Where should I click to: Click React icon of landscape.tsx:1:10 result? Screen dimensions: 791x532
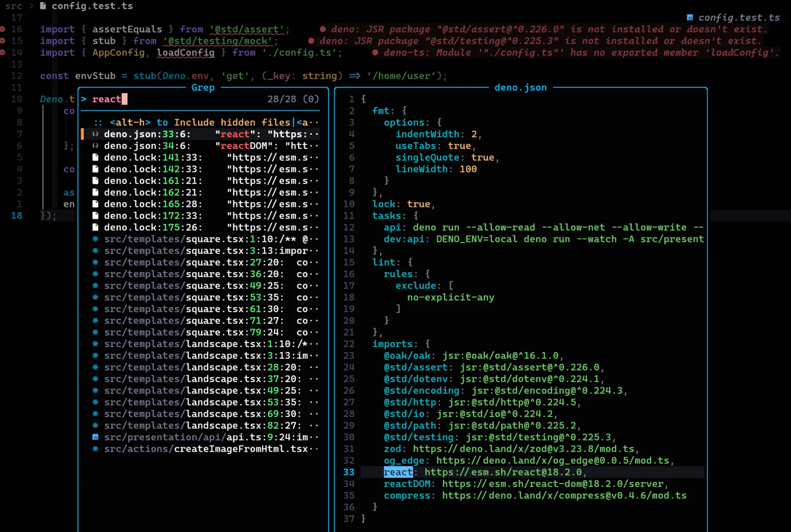95,344
